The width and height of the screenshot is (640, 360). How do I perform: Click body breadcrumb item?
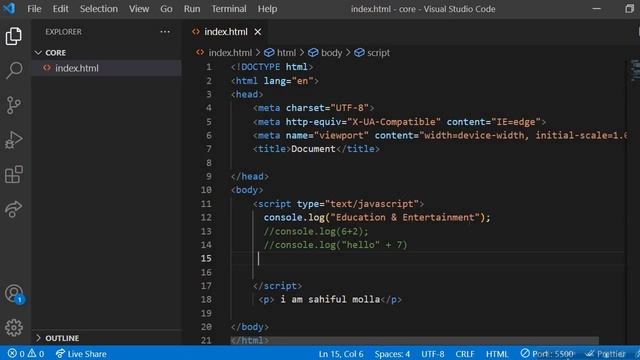coord(325,53)
